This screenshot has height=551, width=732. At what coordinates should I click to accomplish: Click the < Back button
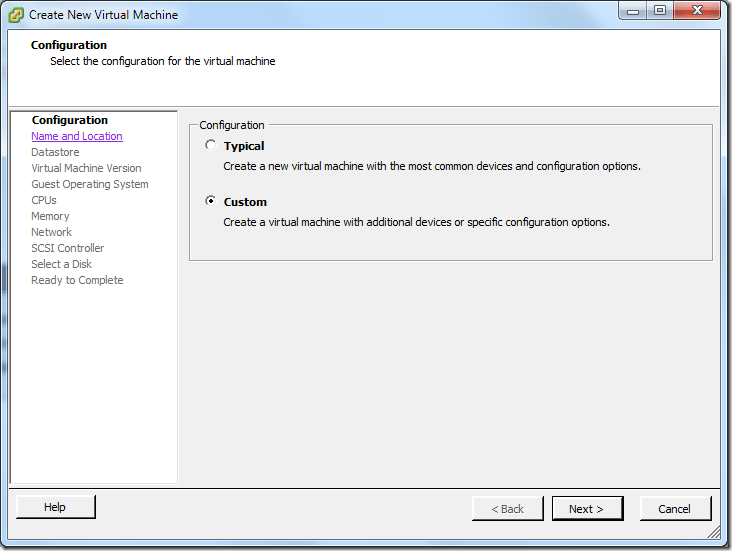coord(507,509)
